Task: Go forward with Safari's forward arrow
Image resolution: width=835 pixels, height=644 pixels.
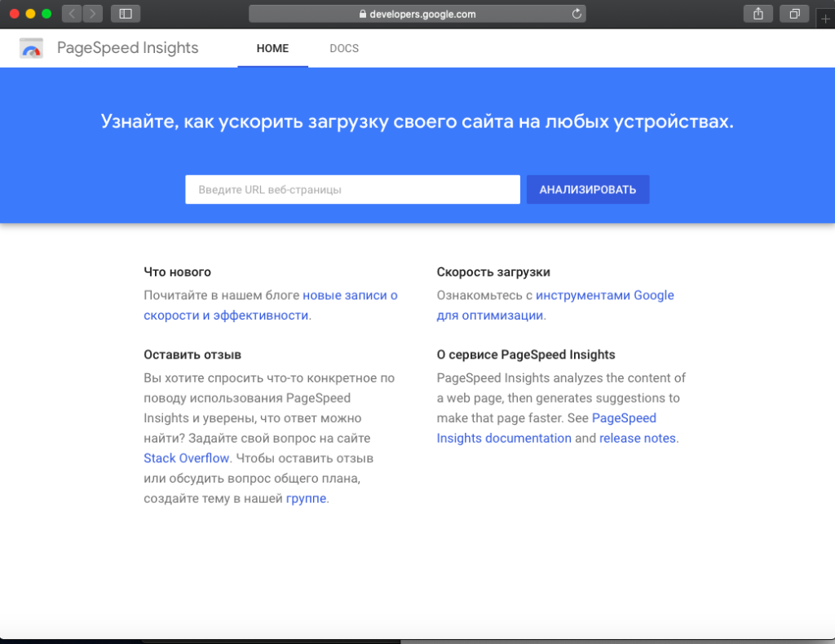Action: click(x=93, y=14)
